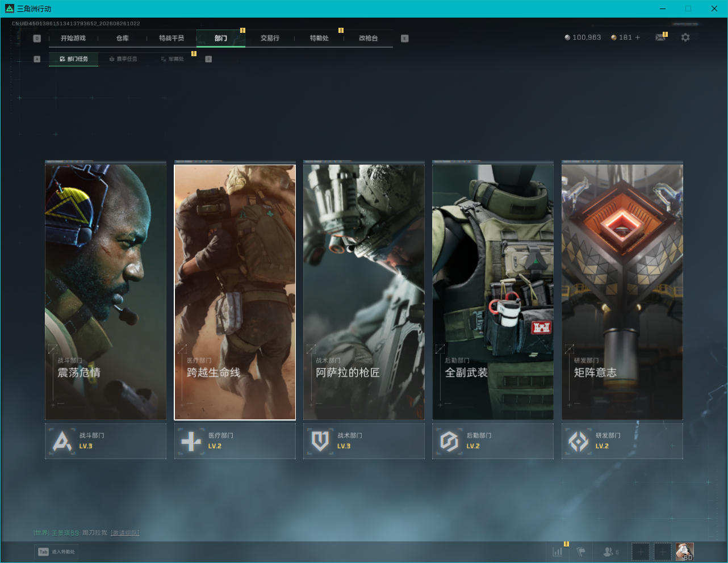Click the Tab key 进入特勤处 button

(x=56, y=552)
